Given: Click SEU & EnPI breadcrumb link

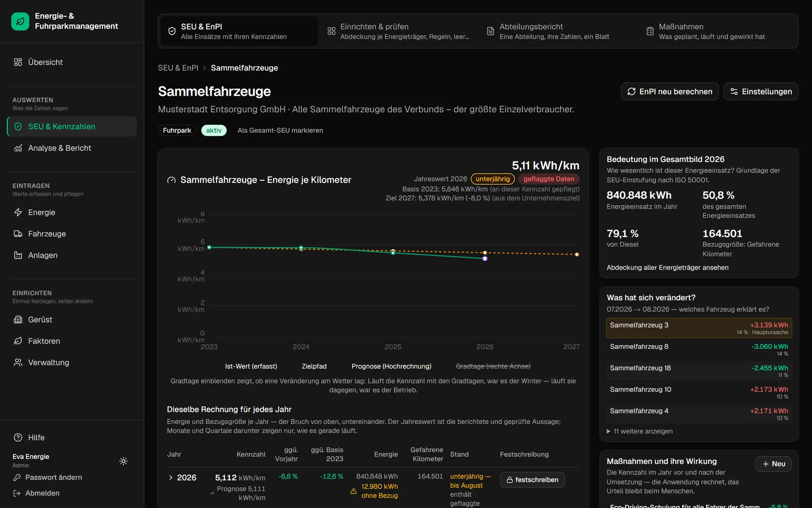Looking at the screenshot, I should [x=178, y=68].
